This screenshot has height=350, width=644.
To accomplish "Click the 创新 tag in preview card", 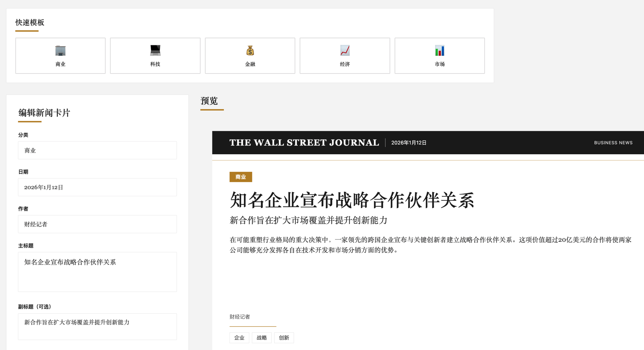I will pyautogui.click(x=284, y=338).
